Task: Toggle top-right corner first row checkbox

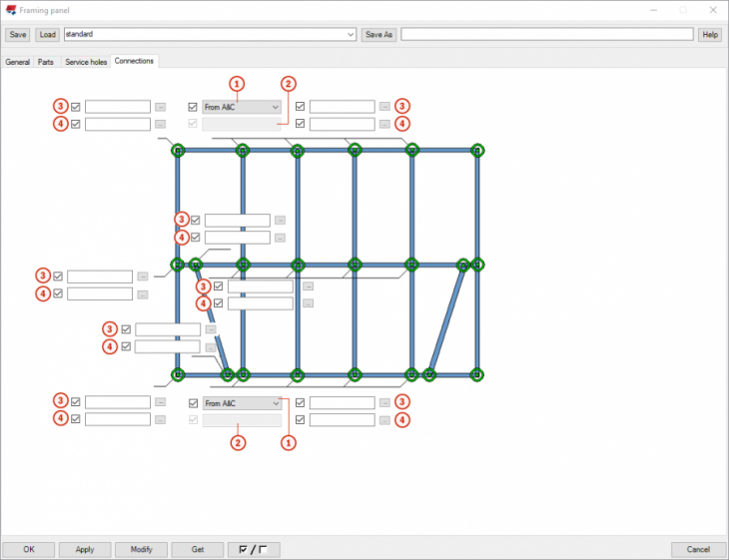Action: [x=300, y=107]
